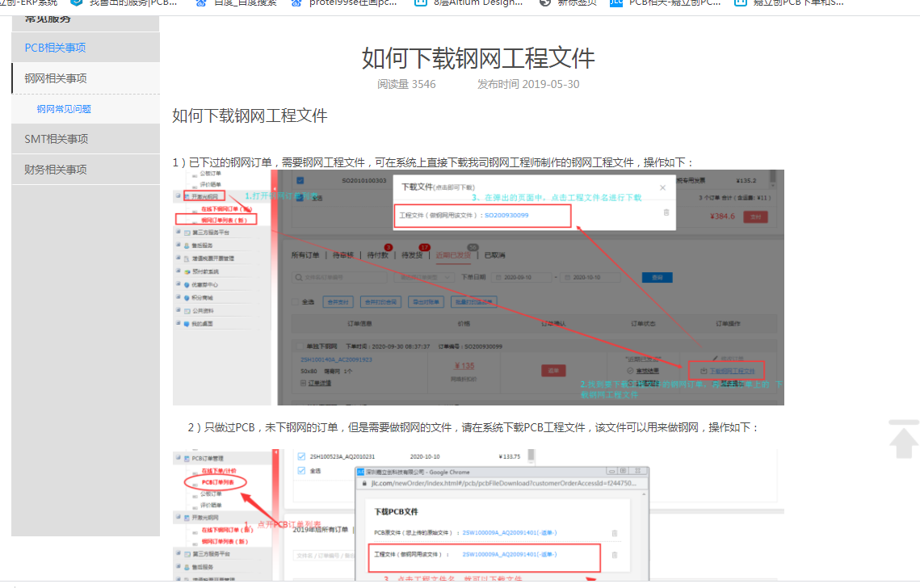Viewport: 920px width, 588px height.
Task: Expand SMT相关事项 in the sidebar
Action: [x=56, y=139]
